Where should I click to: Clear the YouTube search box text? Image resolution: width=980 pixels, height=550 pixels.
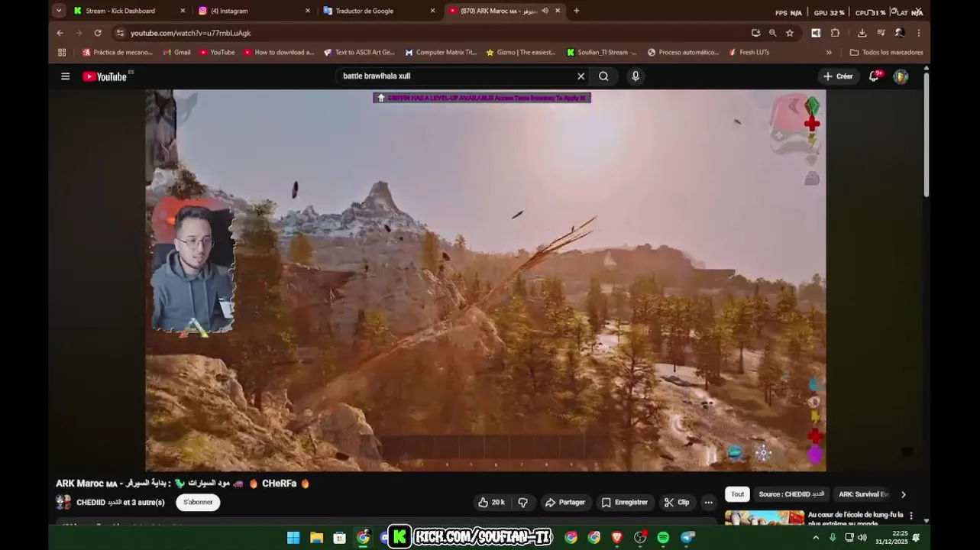pyautogui.click(x=581, y=76)
